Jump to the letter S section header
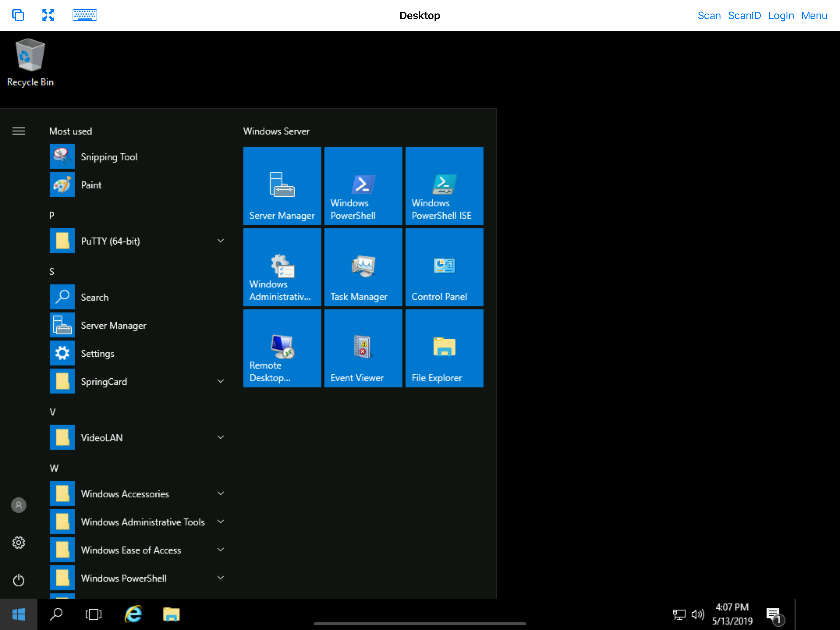Viewport: 840px width, 630px height. click(x=52, y=271)
